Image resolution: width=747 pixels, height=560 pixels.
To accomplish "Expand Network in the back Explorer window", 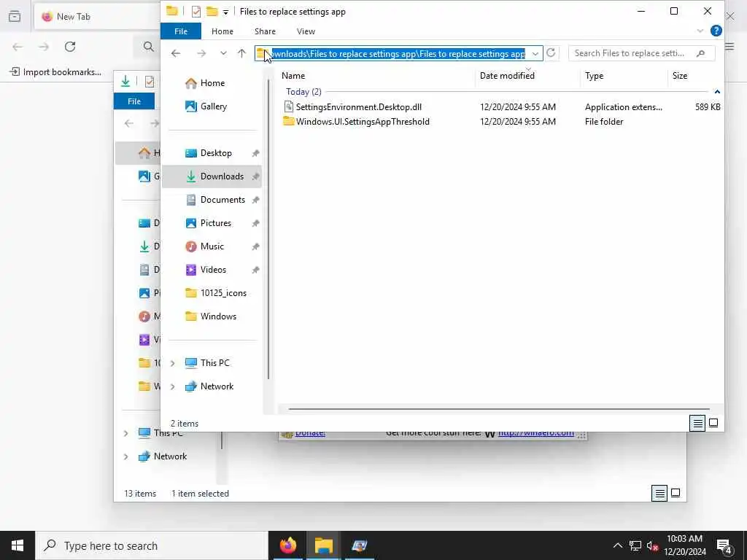I will click(125, 456).
